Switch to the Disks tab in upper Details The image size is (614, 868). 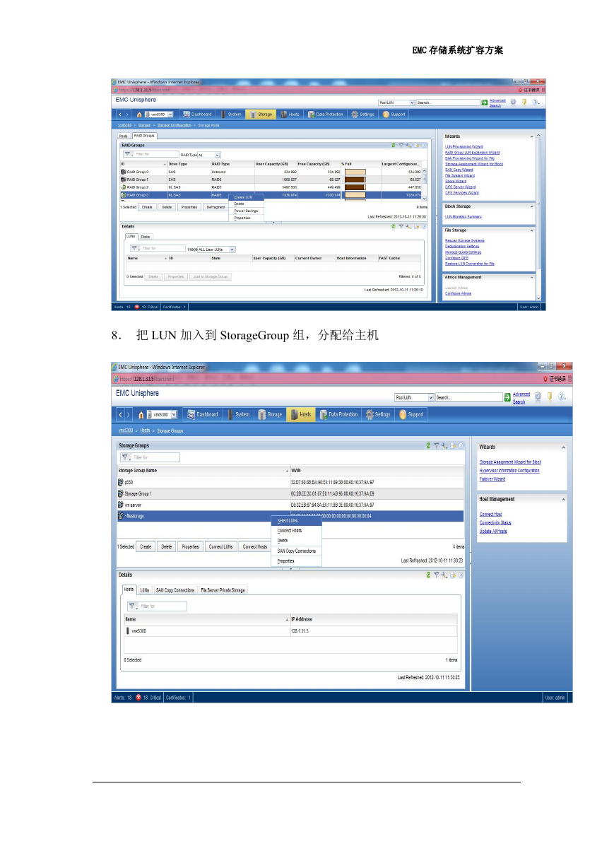pyautogui.click(x=145, y=236)
